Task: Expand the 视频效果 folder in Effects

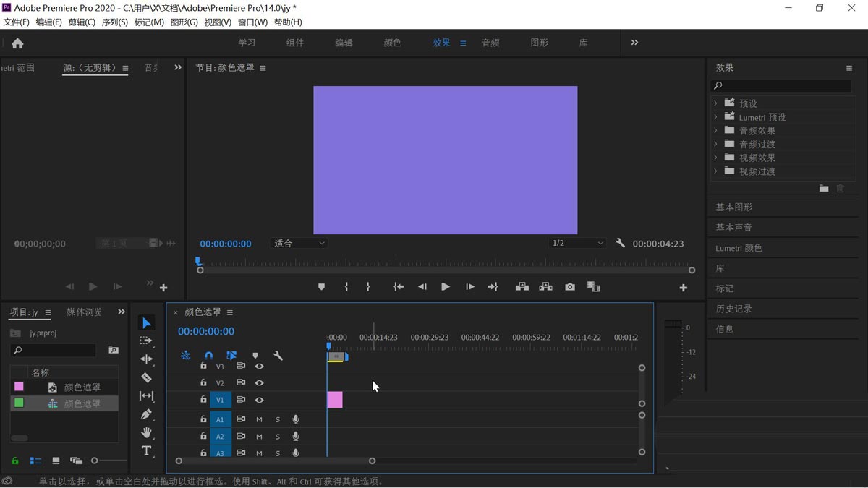Action: 717,158
